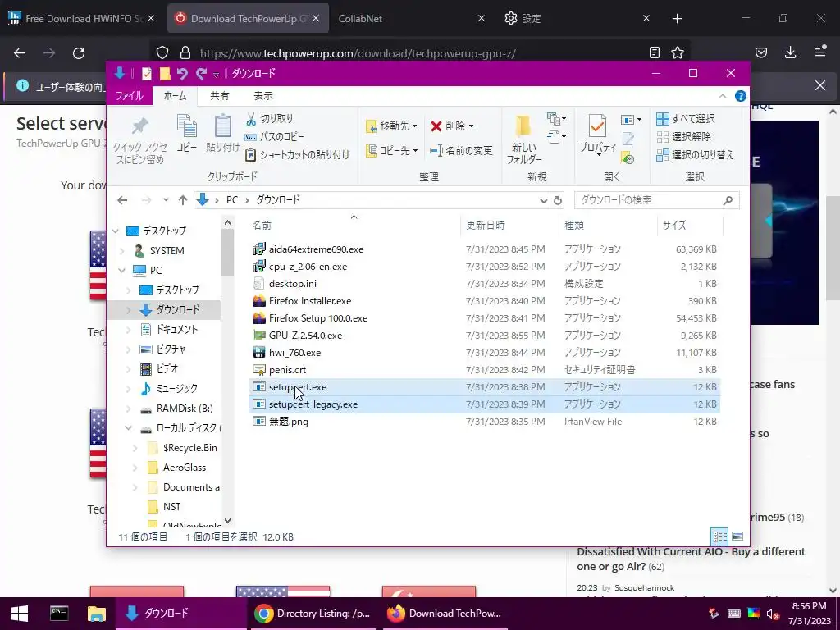Screen dimensions: 840x630
Task: Open recent locations dropdown in Explorer
Action: [x=166, y=200]
